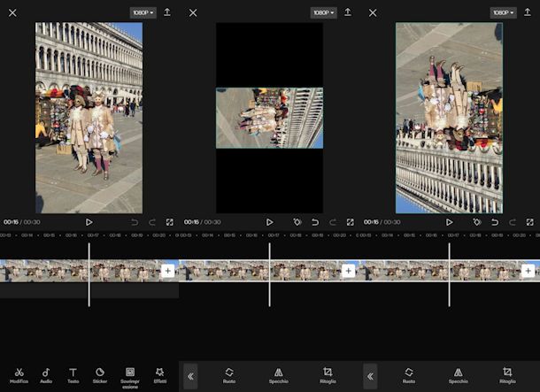Enter fullscreen preview in left screen

pyautogui.click(x=170, y=222)
